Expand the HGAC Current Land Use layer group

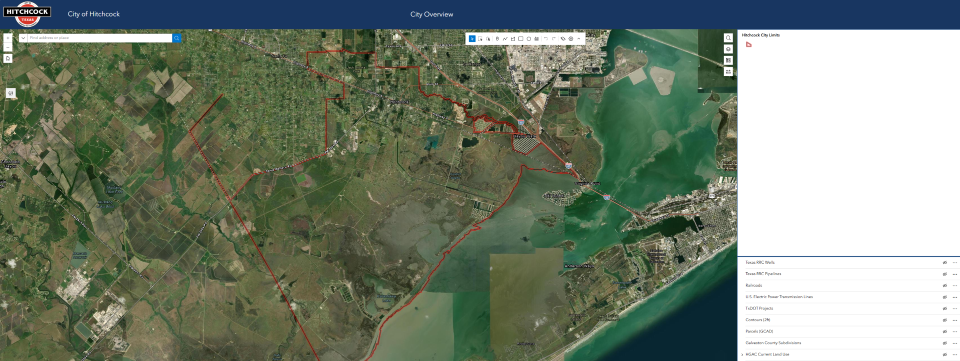click(x=742, y=355)
